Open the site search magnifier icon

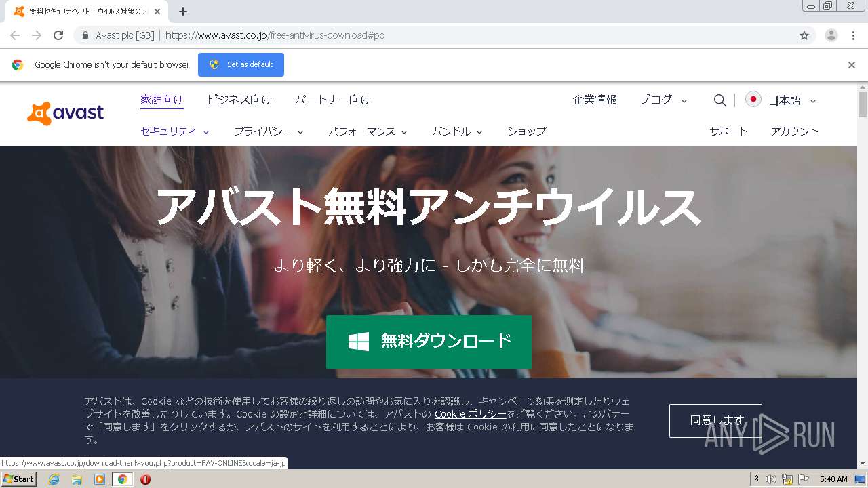coord(719,100)
